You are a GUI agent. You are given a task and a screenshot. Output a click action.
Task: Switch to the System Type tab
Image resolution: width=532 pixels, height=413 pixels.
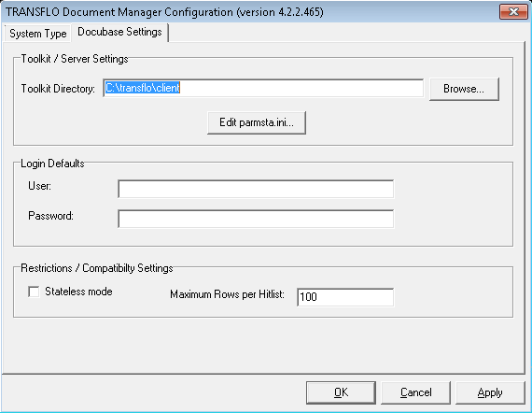37,34
